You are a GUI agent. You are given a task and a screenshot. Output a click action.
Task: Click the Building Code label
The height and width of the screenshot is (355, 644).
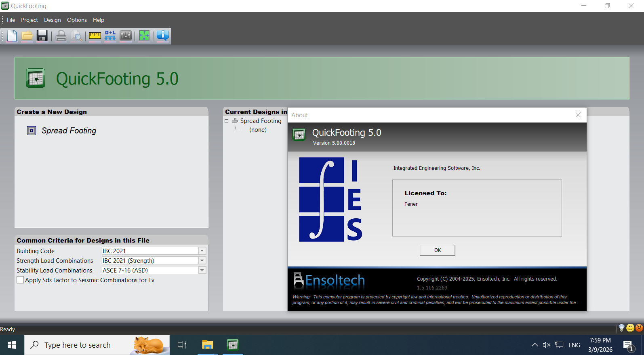36,251
